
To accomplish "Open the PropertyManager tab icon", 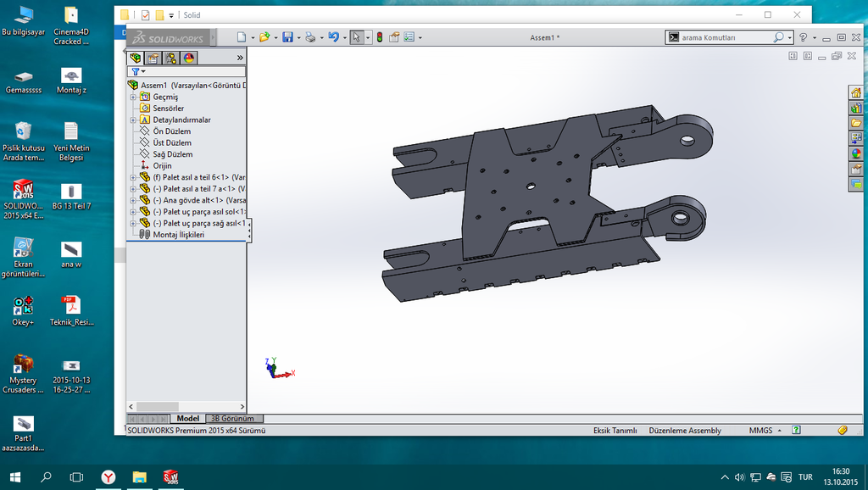I will pyautogui.click(x=153, y=58).
